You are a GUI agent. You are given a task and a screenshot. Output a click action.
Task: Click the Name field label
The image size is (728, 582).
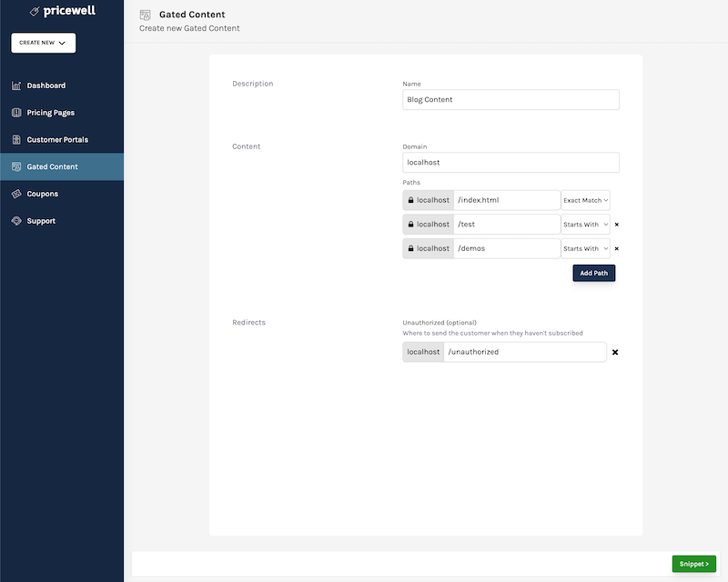click(x=412, y=84)
